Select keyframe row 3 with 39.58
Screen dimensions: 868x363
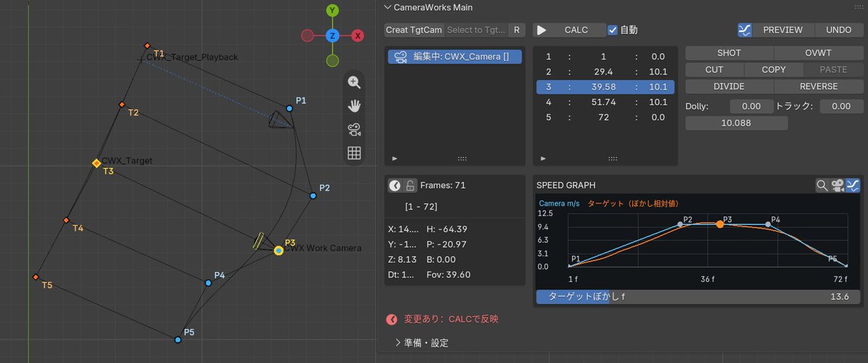pos(605,87)
